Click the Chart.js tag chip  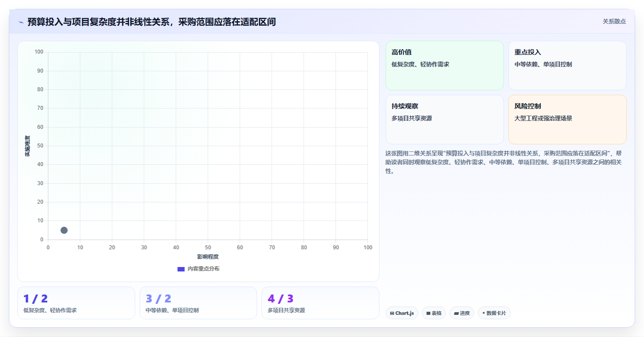(402, 313)
